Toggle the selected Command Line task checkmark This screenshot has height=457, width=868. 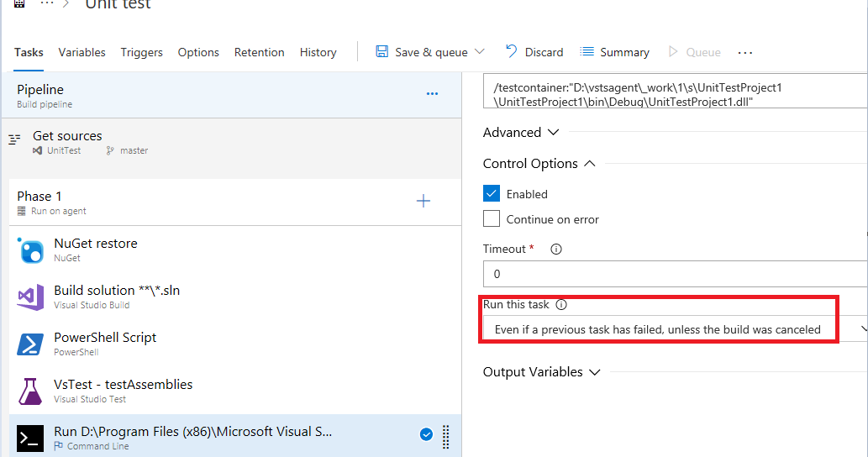tap(426, 434)
